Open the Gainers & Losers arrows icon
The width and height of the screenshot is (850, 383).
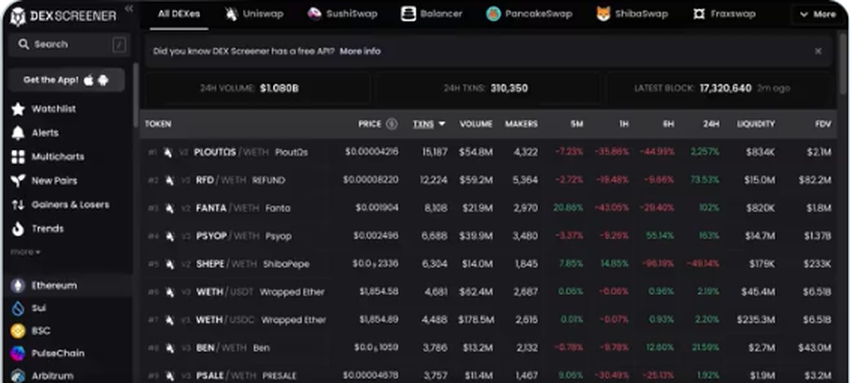(x=18, y=205)
